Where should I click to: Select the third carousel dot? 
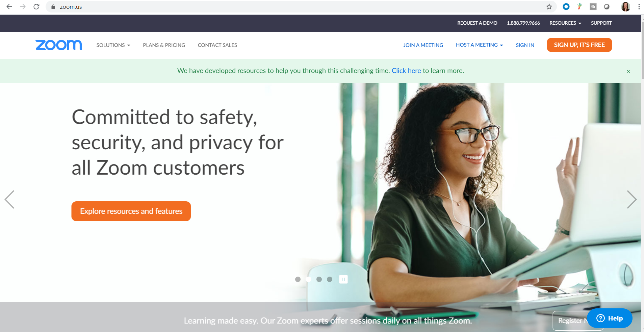pyautogui.click(x=319, y=279)
